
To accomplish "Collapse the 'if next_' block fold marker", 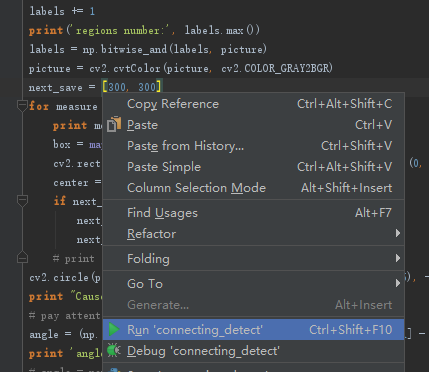I will pyautogui.click(x=22, y=201).
